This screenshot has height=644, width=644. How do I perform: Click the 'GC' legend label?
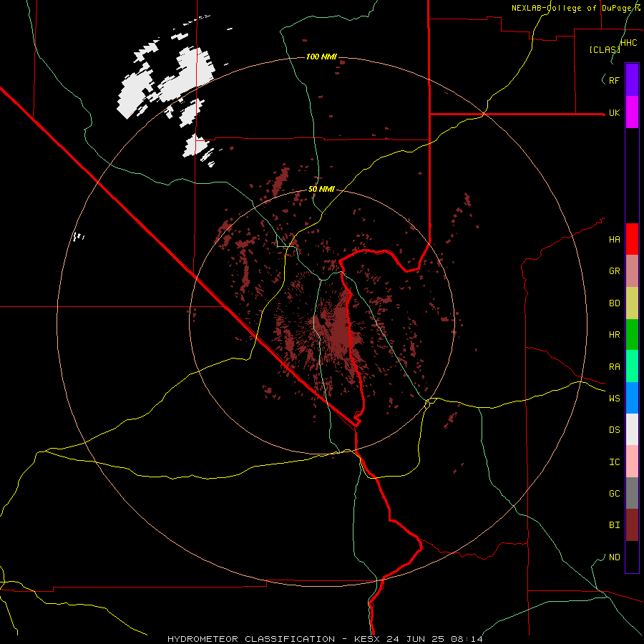pos(614,494)
